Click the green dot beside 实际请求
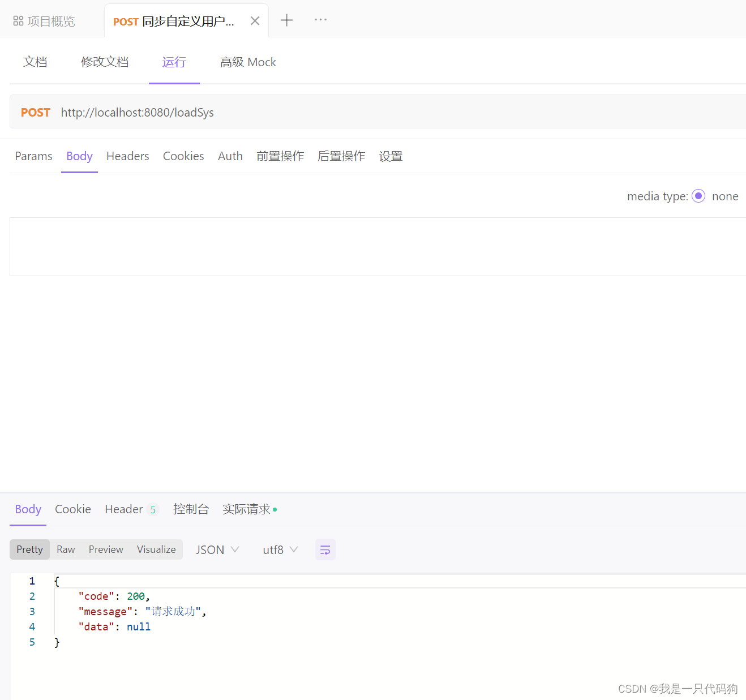The height and width of the screenshot is (700, 746). pyautogui.click(x=275, y=509)
